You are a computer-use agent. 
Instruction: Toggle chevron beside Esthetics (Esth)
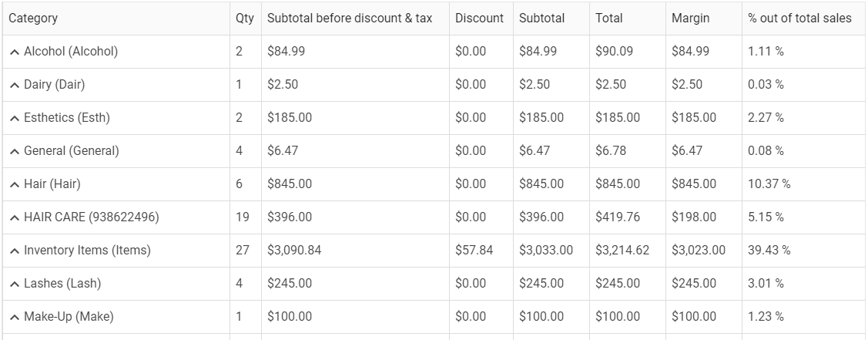point(15,118)
